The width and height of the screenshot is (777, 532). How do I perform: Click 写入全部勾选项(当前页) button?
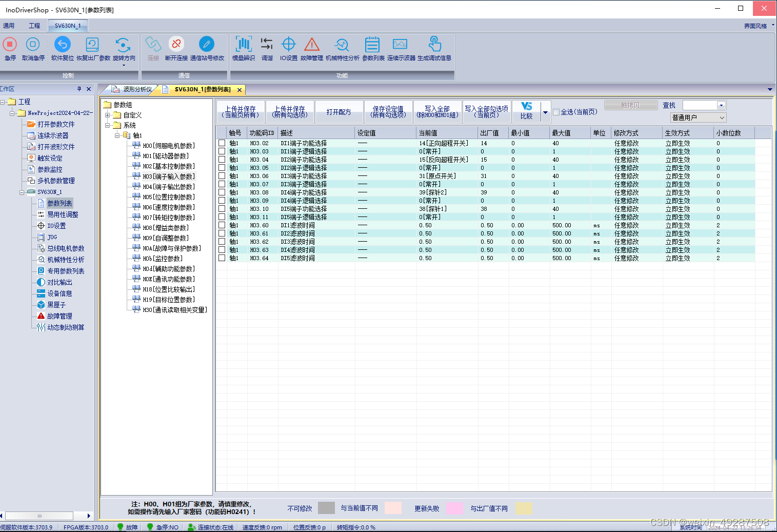[x=487, y=112]
